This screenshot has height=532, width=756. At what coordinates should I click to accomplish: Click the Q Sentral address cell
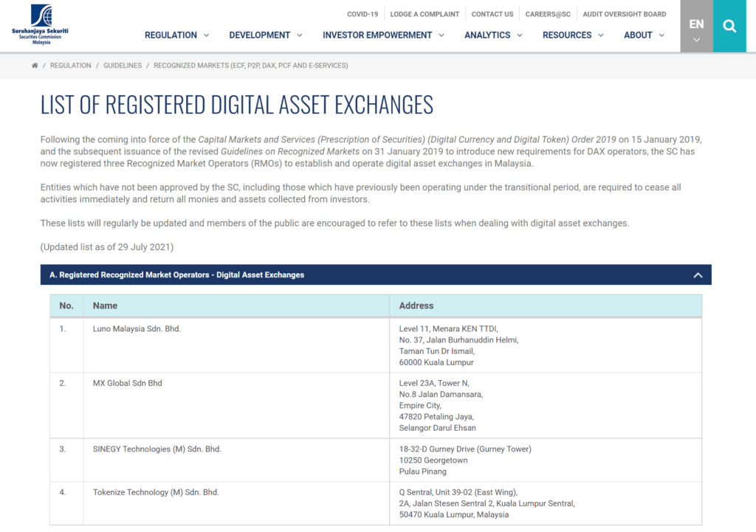click(x=546, y=503)
